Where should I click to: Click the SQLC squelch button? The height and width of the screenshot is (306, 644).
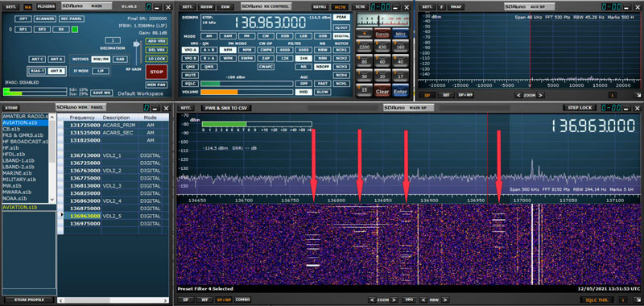click(x=190, y=84)
